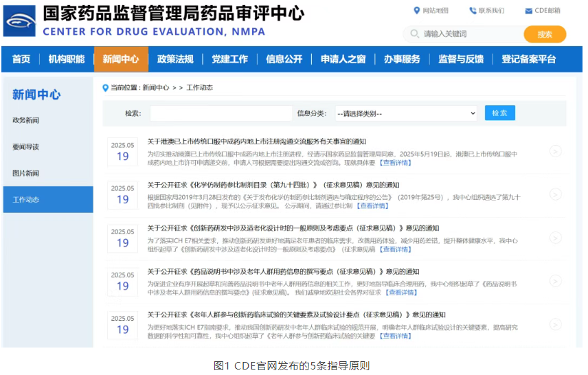Screen dimensions: 588x375
Task: Click the CDE邮箱 envelope icon
Action: tap(529, 11)
